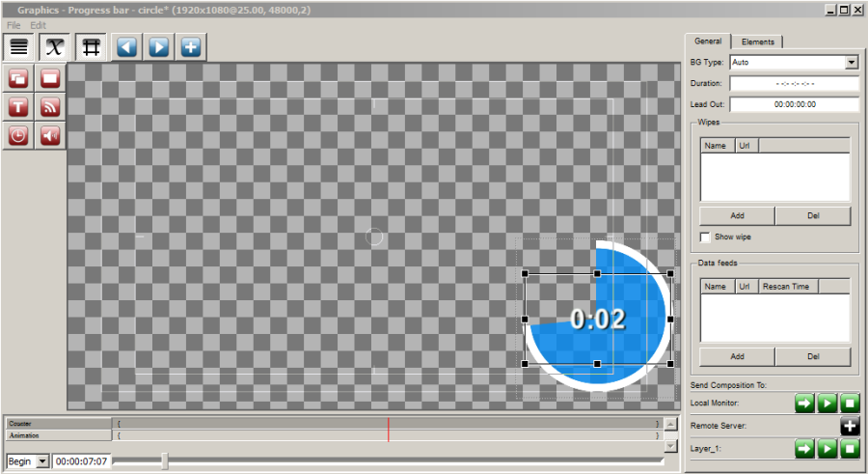Stop composition on Layer_1
868x474 pixels.
click(850, 449)
